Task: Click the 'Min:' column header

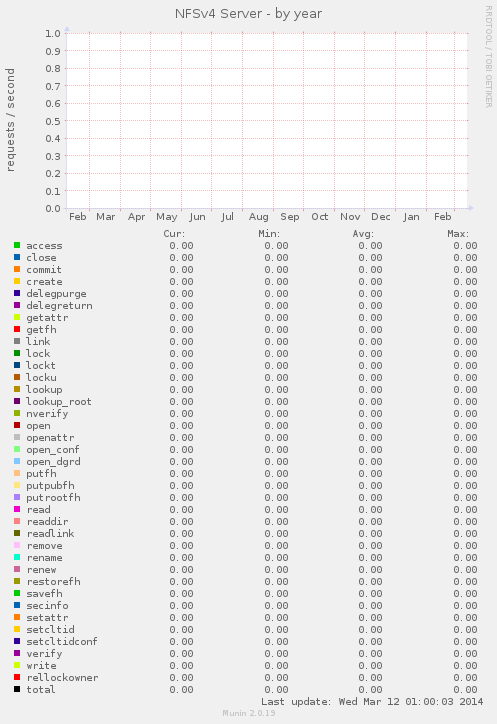Action: pyautogui.click(x=269, y=234)
